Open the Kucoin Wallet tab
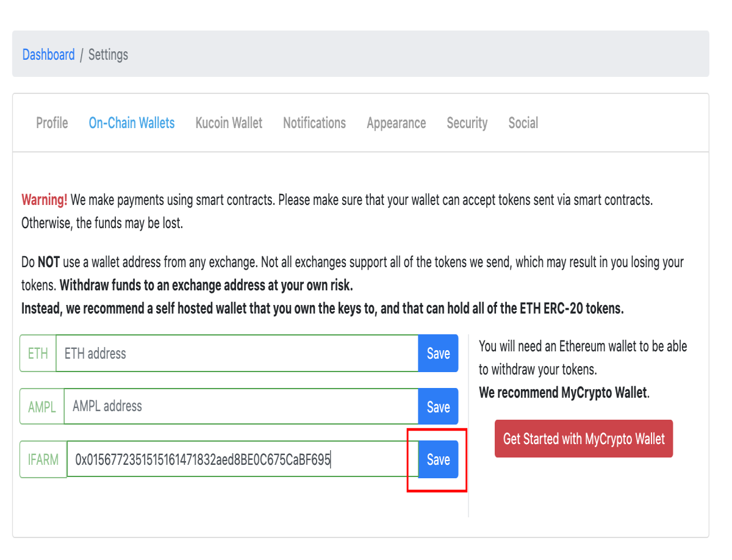This screenshot has width=732, height=560. 229,123
